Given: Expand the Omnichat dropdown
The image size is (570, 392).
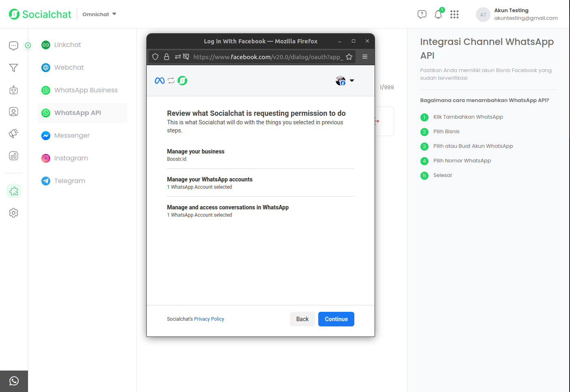Looking at the screenshot, I should pos(99,14).
